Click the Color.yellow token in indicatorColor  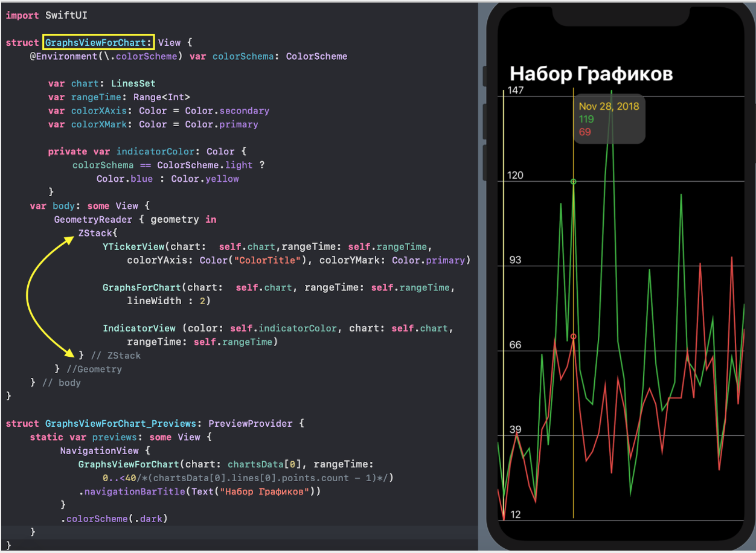(x=205, y=178)
